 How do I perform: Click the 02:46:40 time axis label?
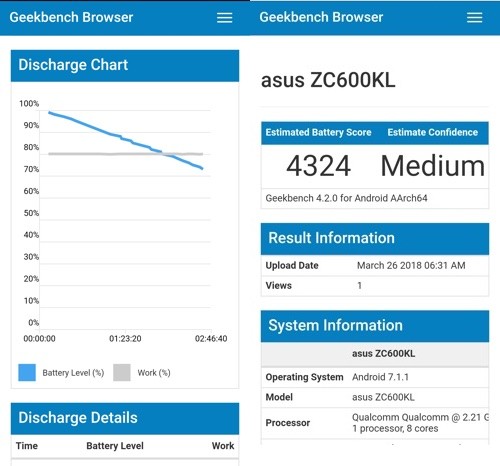click(211, 339)
